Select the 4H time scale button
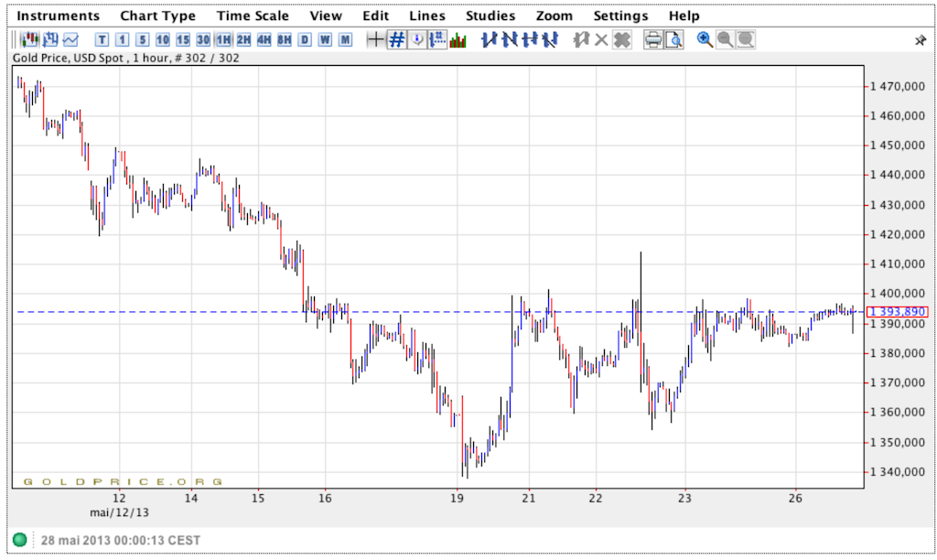 click(x=264, y=39)
